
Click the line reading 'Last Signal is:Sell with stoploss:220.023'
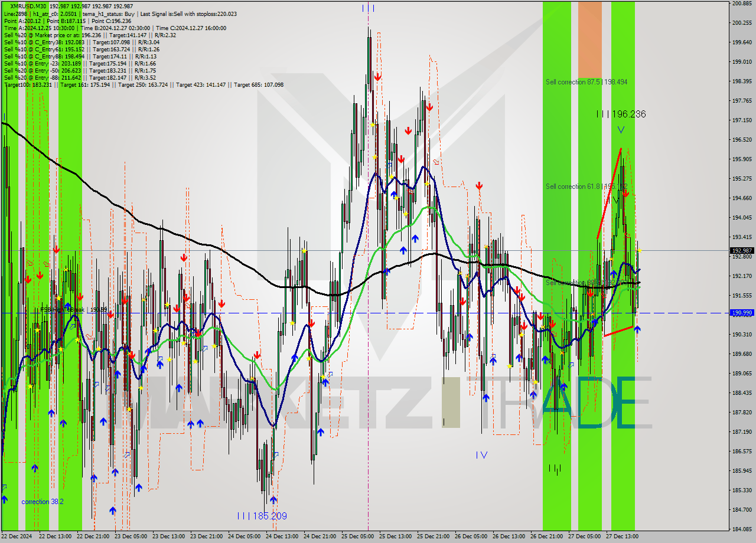pyautogui.click(x=188, y=14)
